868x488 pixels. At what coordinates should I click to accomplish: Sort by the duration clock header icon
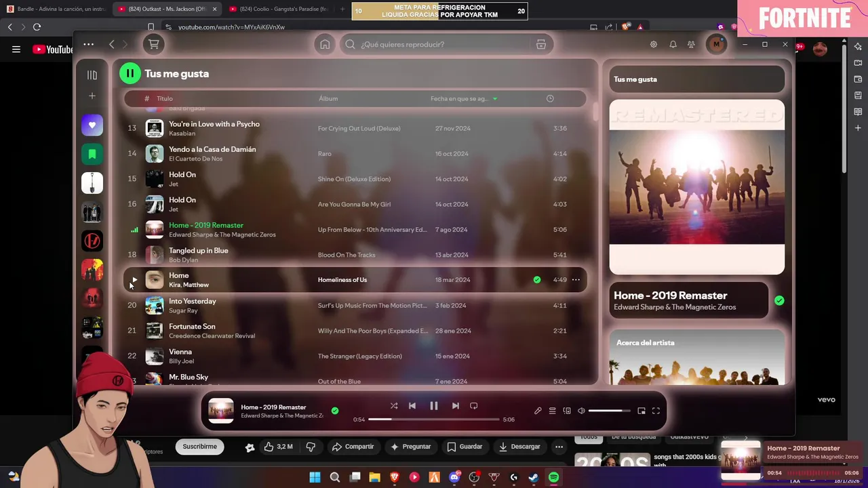550,98
